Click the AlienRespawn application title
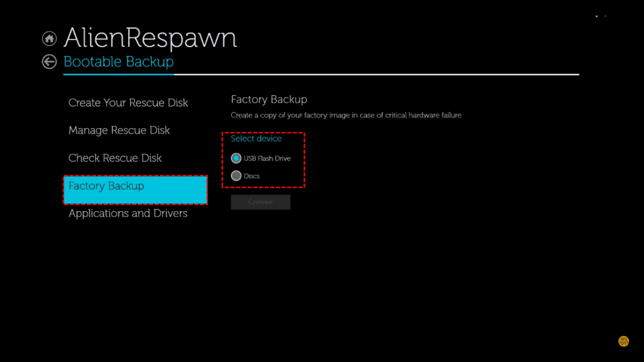The image size is (644, 362). [x=150, y=38]
